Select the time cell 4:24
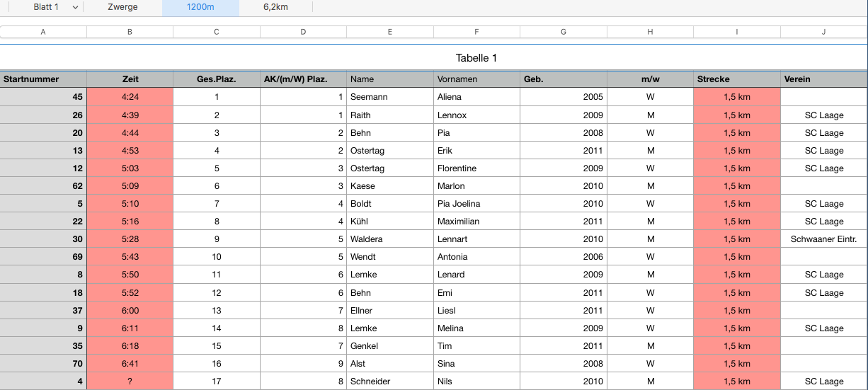 [x=130, y=97]
